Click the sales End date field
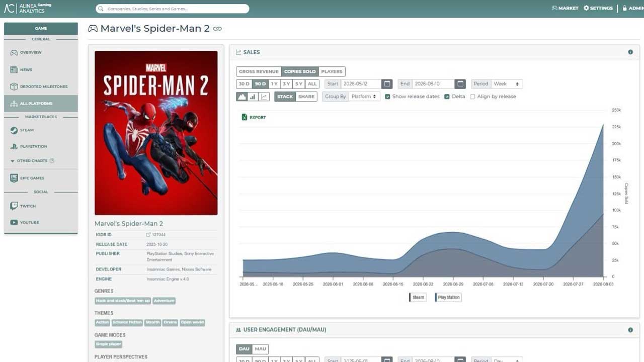644x362 pixels. tap(434, 84)
